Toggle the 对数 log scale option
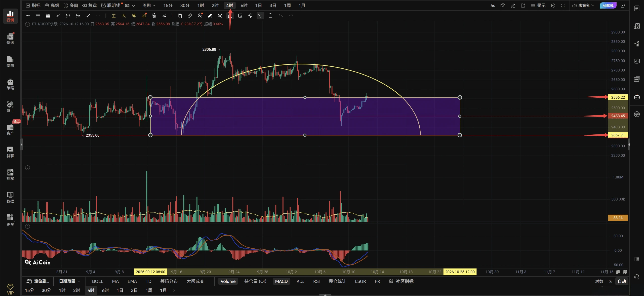 pos(599,281)
